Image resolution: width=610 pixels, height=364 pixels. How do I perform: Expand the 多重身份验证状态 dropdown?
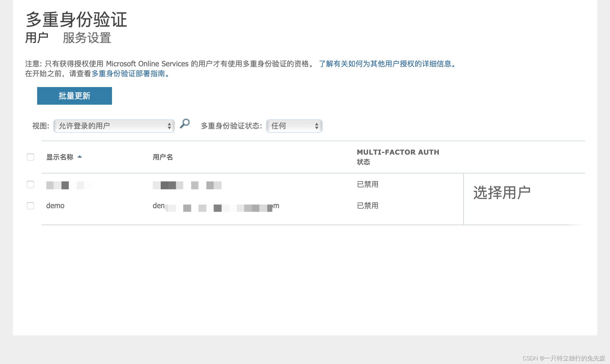pos(294,126)
